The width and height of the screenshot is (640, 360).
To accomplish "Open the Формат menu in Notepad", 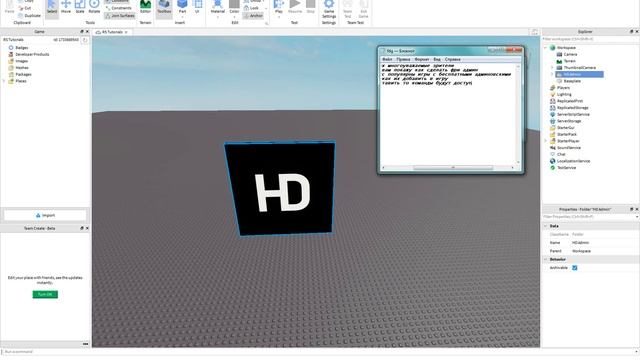I will pyautogui.click(x=422, y=59).
